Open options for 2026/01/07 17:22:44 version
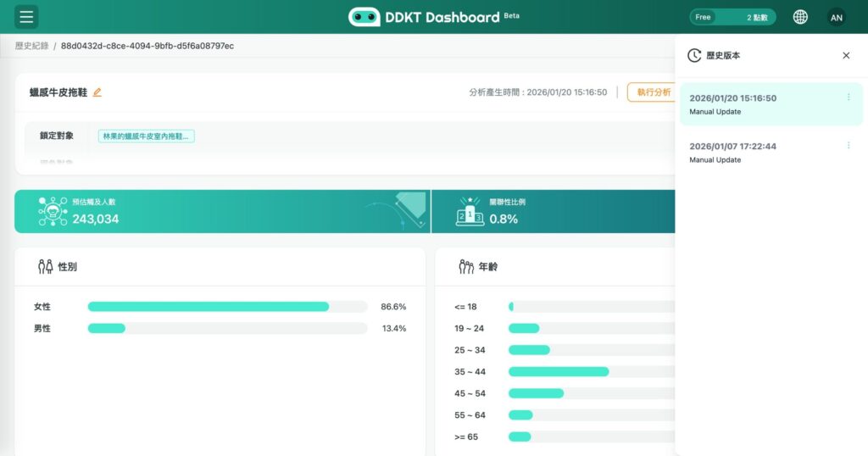This screenshot has height=456, width=868. pos(848,146)
